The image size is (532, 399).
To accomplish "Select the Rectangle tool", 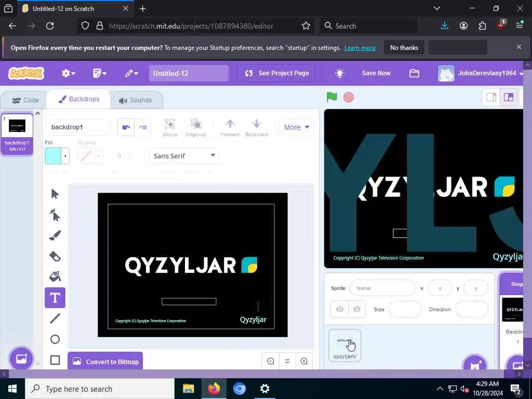I will click(x=55, y=360).
